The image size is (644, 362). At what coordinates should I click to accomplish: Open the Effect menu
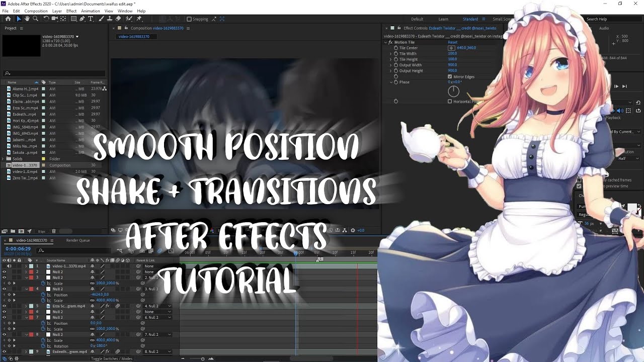click(x=71, y=11)
